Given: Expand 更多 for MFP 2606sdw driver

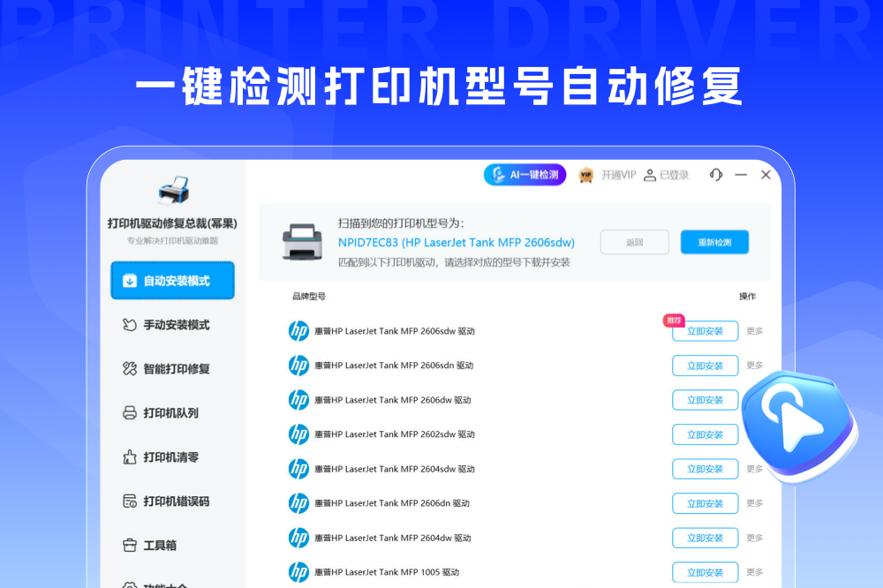Looking at the screenshot, I should [754, 331].
